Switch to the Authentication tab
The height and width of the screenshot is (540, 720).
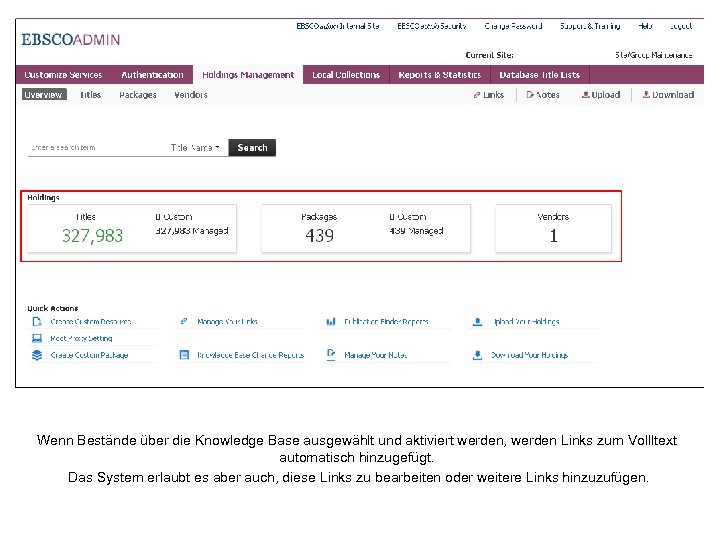[x=152, y=75]
